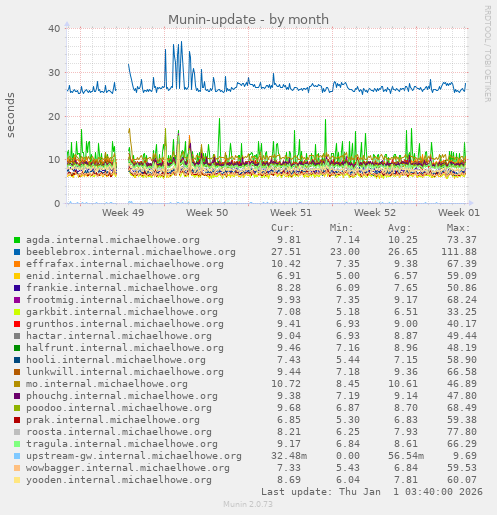Select the beeblebrox.internal.michaelhowe.org label
This screenshot has height=515, width=497.
pos(131,252)
